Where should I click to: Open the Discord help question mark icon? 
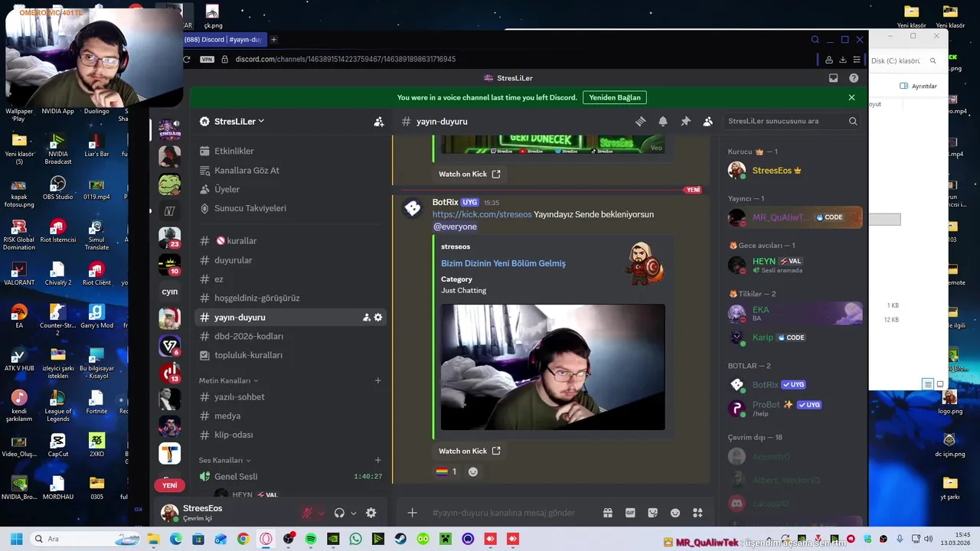(x=854, y=78)
